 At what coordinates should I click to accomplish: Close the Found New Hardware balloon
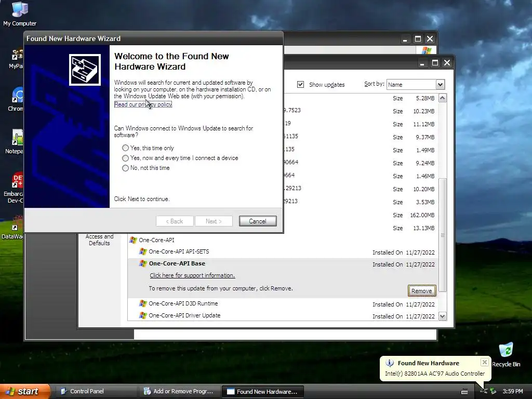(485, 362)
